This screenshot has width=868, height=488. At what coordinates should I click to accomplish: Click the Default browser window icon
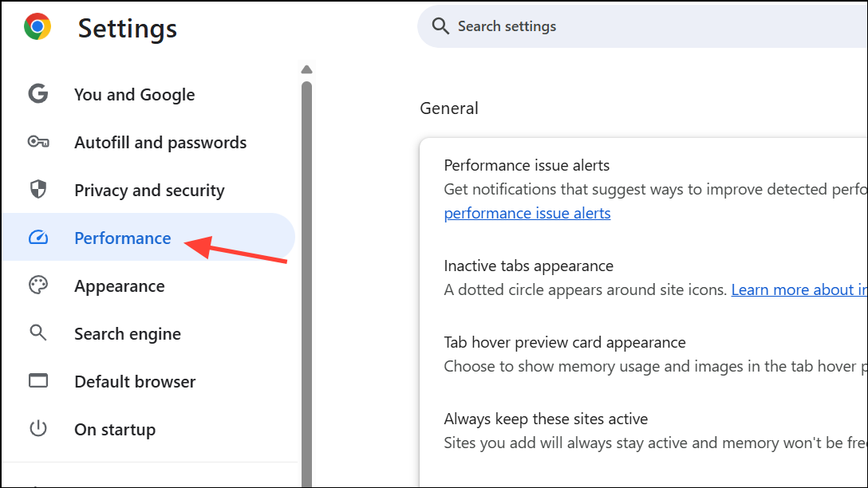[38, 381]
